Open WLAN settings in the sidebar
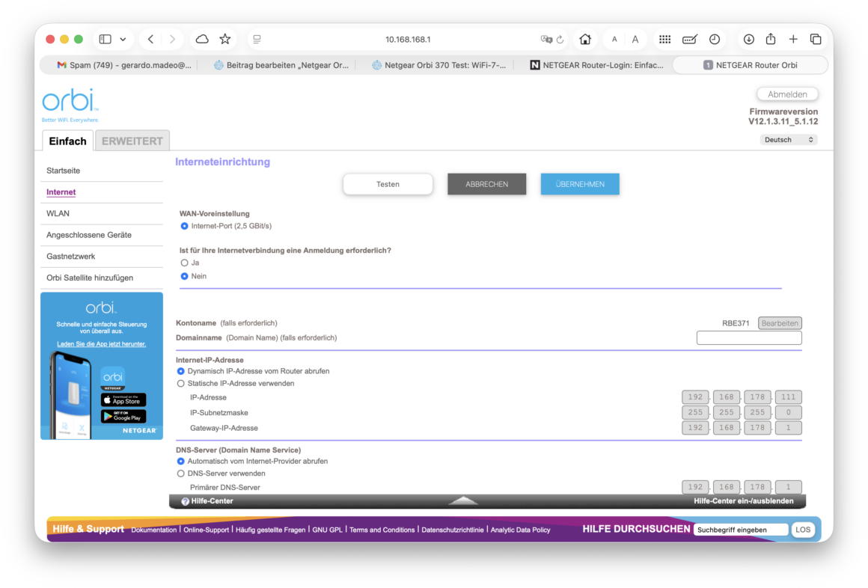The width and height of the screenshot is (868, 588). point(58,214)
